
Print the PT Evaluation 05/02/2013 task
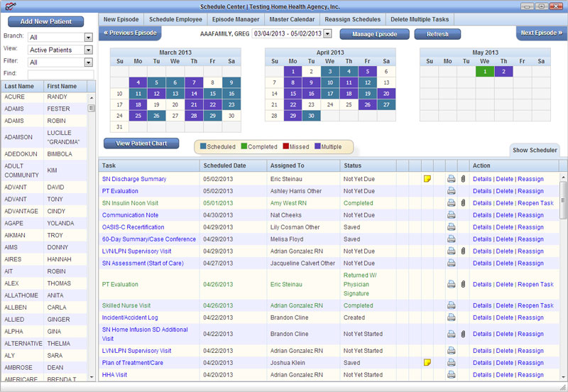[451, 190]
